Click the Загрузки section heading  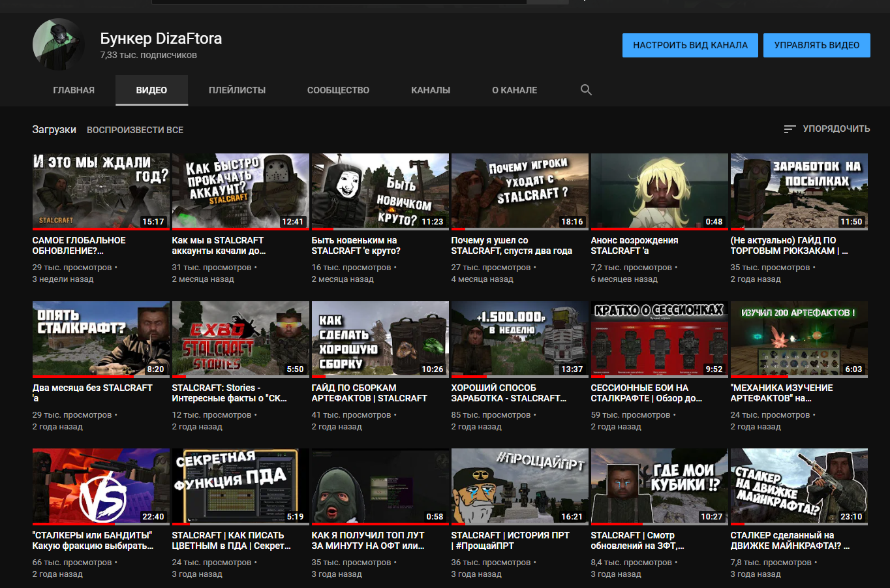click(54, 130)
